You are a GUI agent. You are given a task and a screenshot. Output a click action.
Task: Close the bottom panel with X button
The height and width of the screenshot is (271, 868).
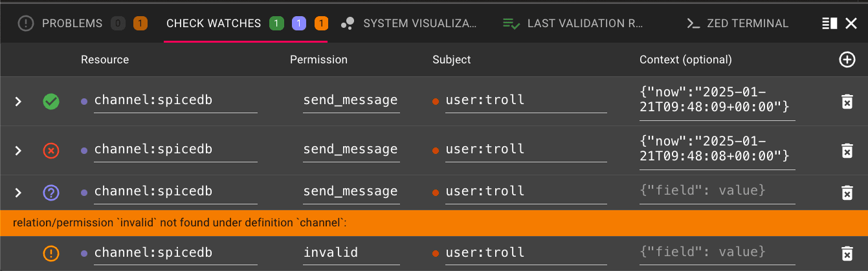[x=851, y=24]
